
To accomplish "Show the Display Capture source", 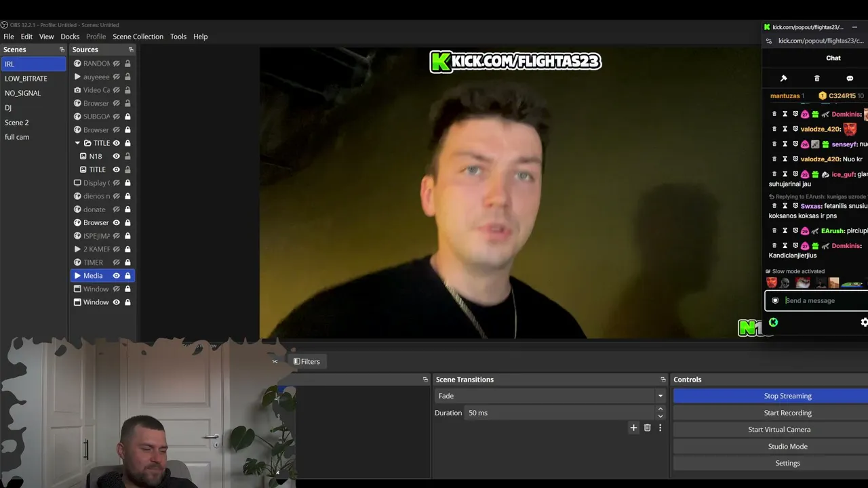I will pos(116,183).
